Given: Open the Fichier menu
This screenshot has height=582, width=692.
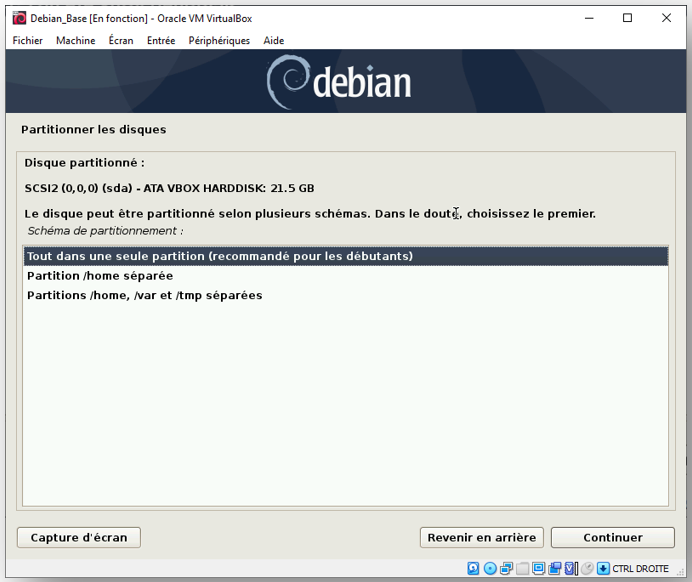Looking at the screenshot, I should 27,41.
